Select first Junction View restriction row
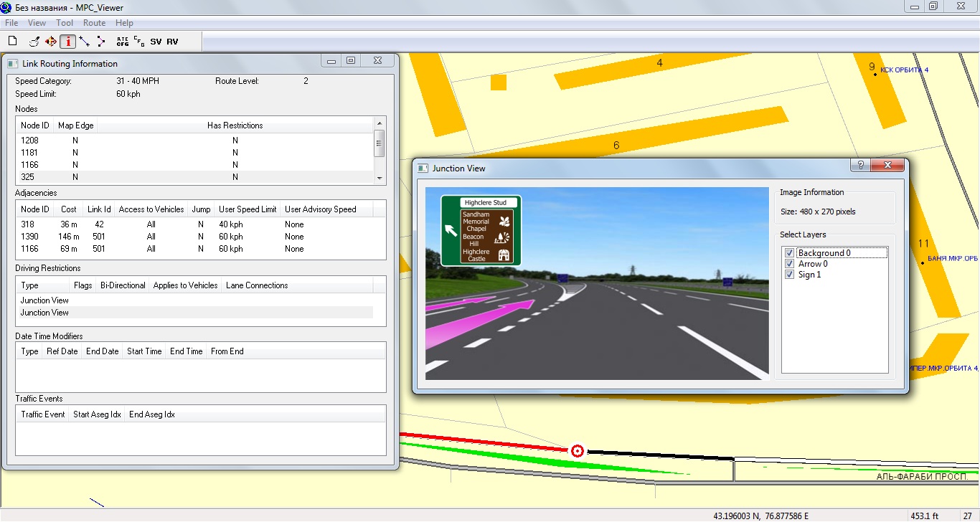The height and width of the screenshot is (522, 980). pyautogui.click(x=44, y=300)
